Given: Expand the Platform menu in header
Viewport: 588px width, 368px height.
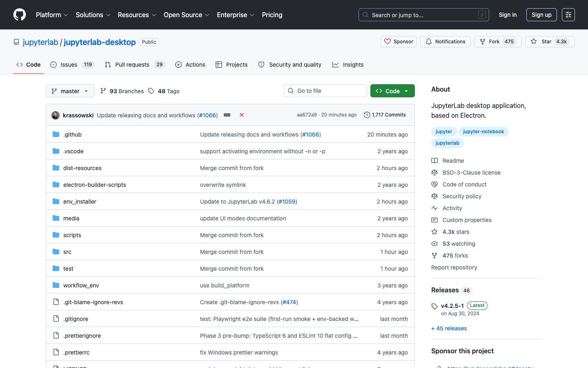Looking at the screenshot, I should [52, 15].
